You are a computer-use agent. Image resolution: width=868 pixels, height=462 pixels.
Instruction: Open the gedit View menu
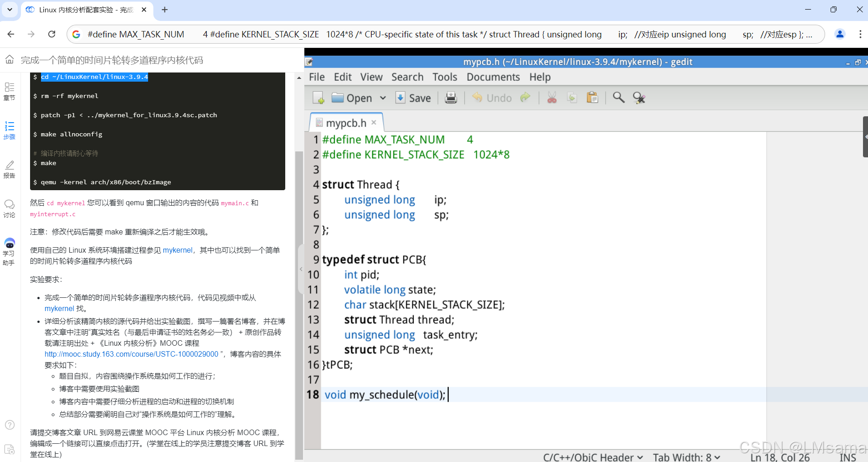371,77
